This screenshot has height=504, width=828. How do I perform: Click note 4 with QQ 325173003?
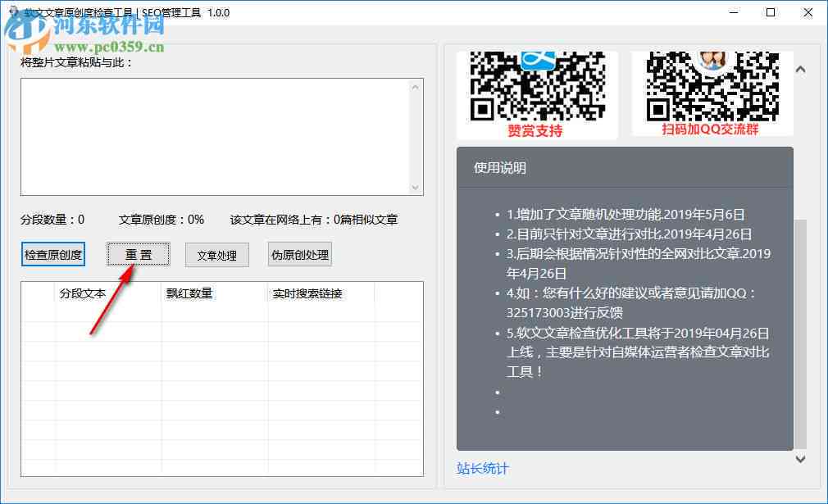[631, 302]
